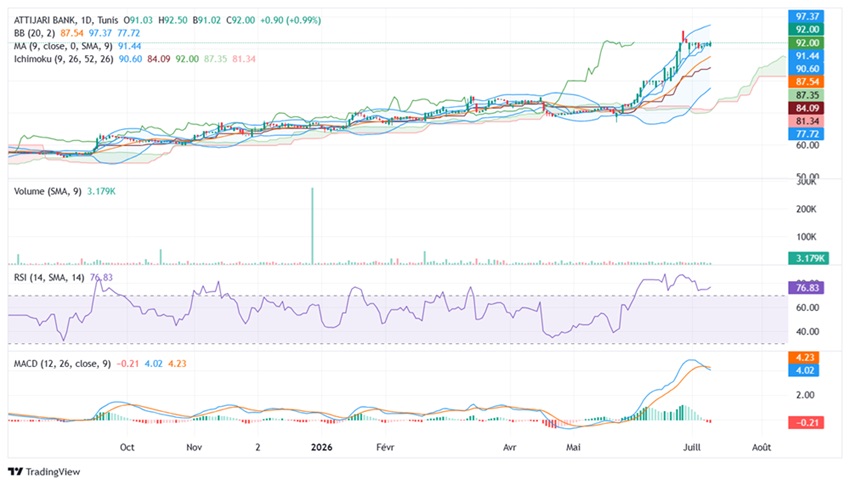Screen dimensions: 850x485
Task: Click the blue 97.37 price axis tag
Action: [806, 16]
